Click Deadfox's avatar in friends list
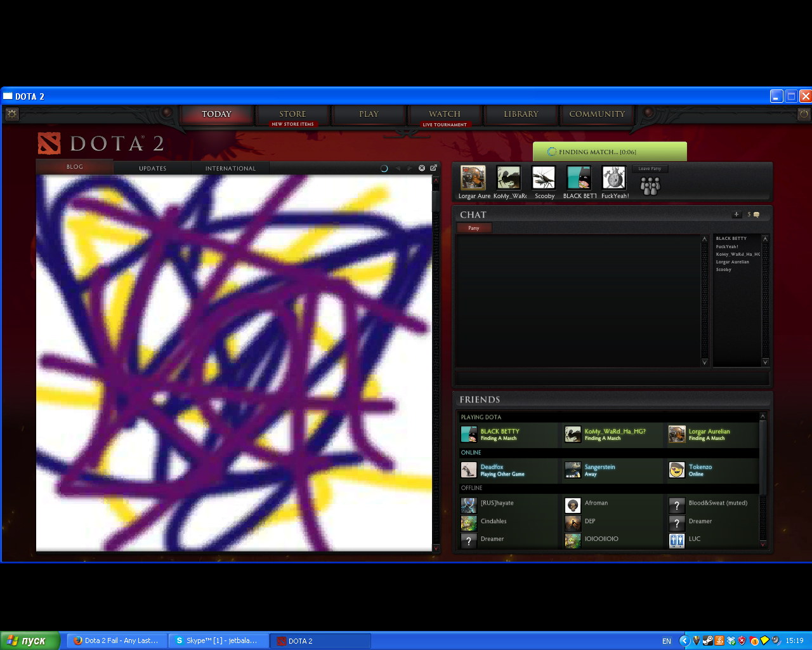 click(x=469, y=470)
